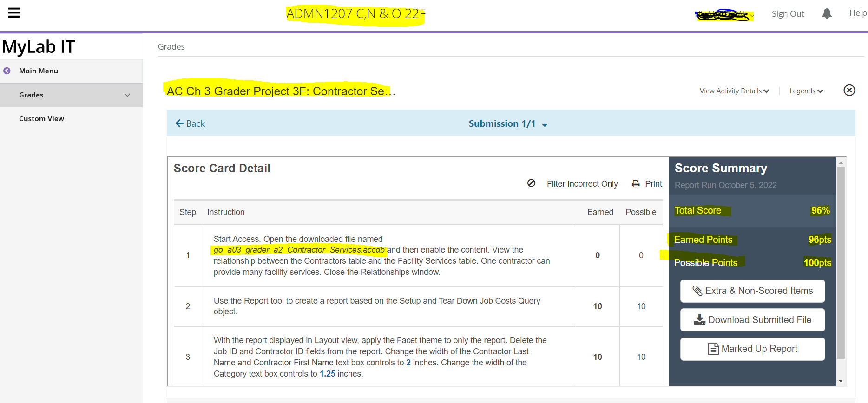This screenshot has width=868, height=403.
Task: Click the Main Menu back arrow icon
Action: point(7,71)
